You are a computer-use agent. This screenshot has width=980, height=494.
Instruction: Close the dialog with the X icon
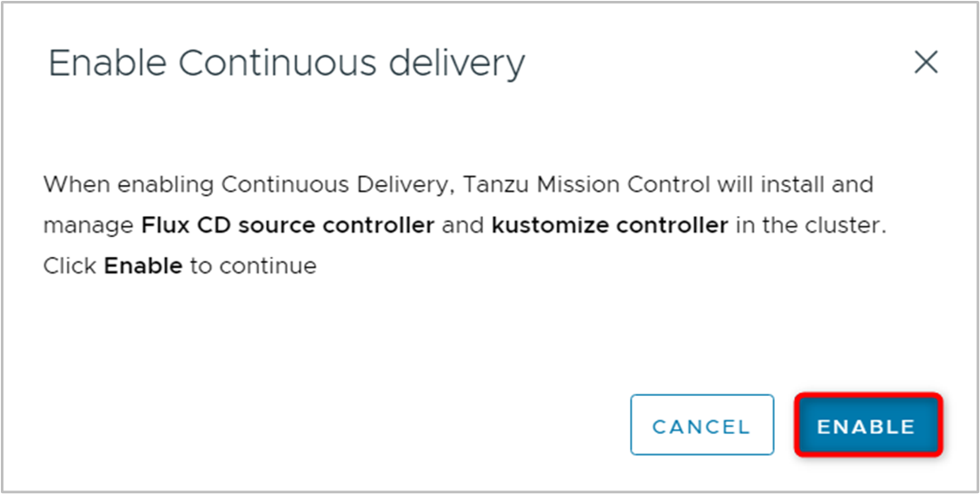click(925, 63)
